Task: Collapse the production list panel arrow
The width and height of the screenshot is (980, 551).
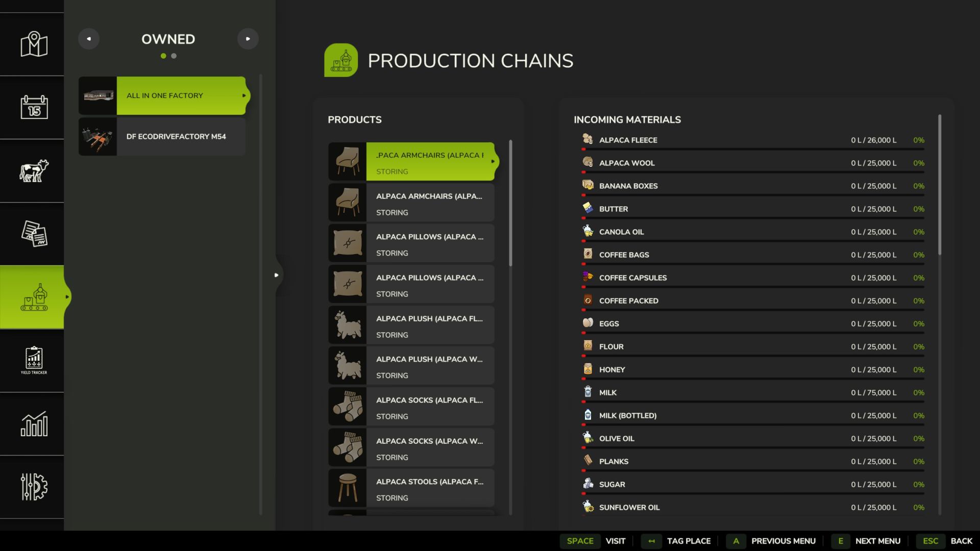Action: point(277,275)
